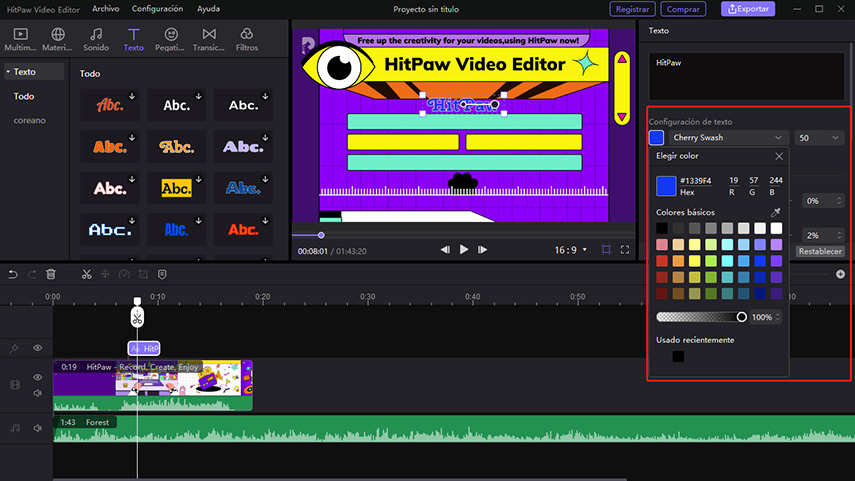Open the Multimedia tab icon

click(x=20, y=34)
